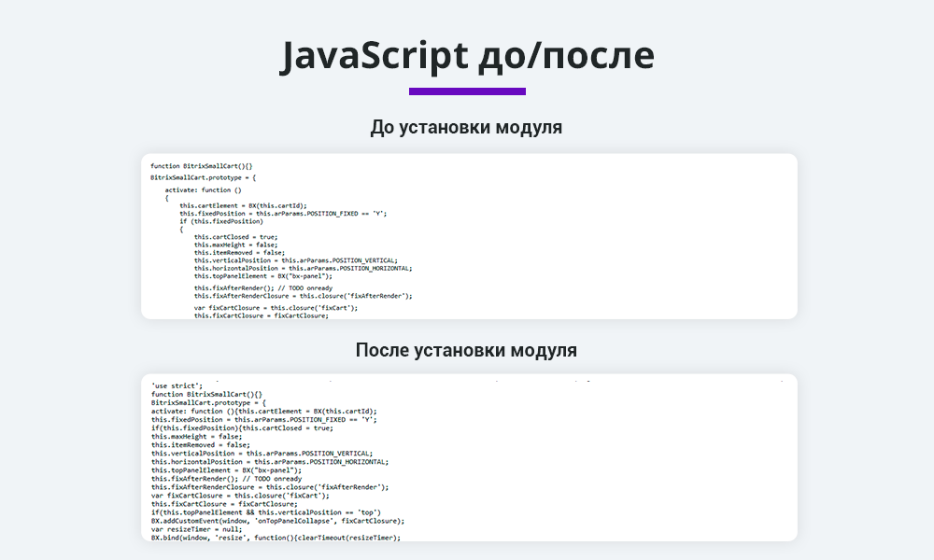Click the 'BX.addCustomEvent' line in bottom block
The height and width of the screenshot is (560, 934).
pyautogui.click(x=277, y=520)
